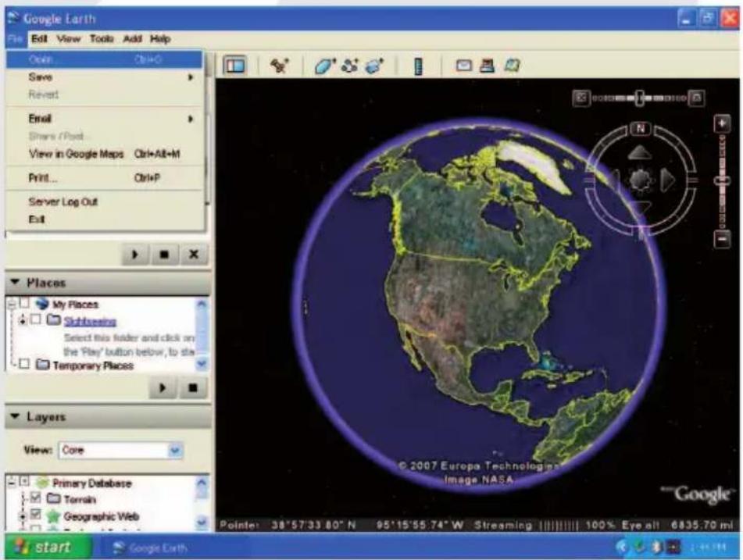
Task: Open the Edit menu
Action: [39, 39]
